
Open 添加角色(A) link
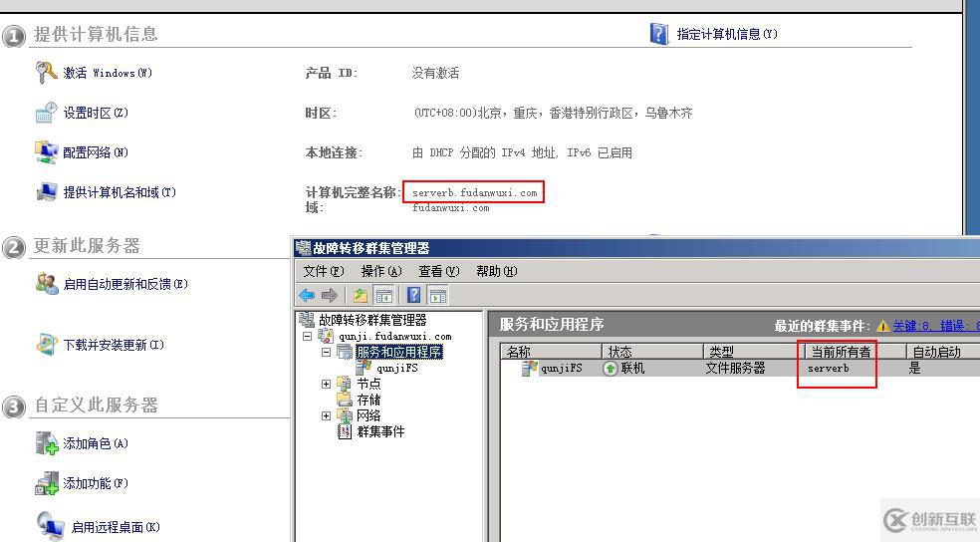click(x=96, y=443)
